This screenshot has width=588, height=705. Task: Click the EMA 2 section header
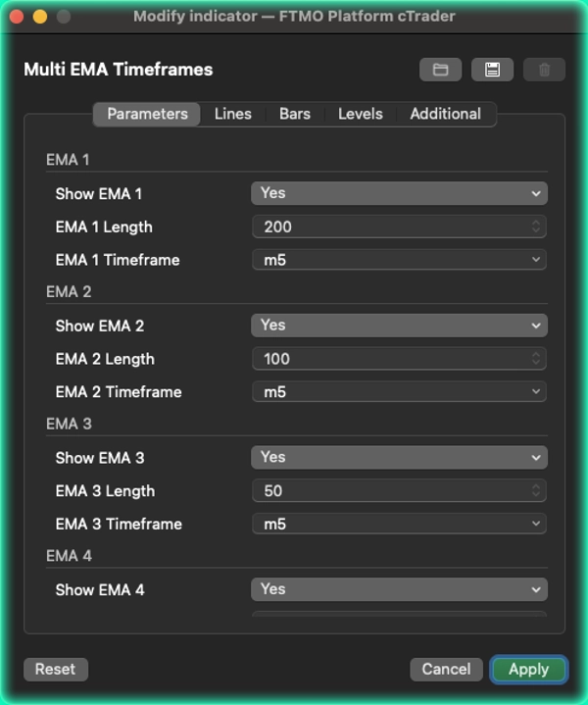point(69,292)
